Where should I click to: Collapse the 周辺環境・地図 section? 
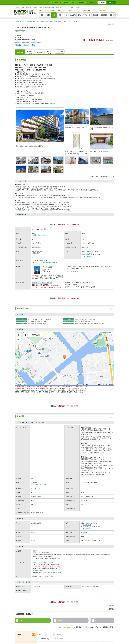coord(111,308)
